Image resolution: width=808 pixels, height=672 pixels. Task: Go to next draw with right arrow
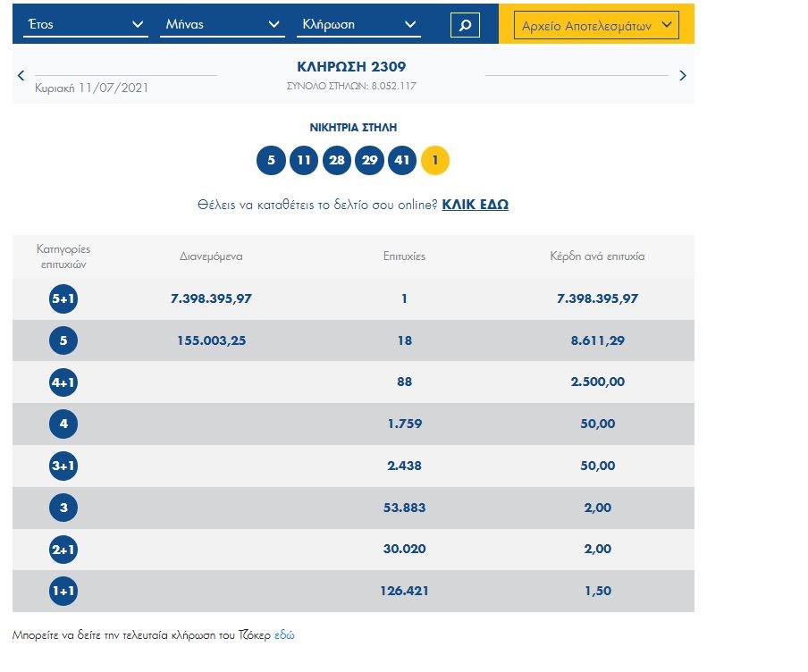coord(683,76)
